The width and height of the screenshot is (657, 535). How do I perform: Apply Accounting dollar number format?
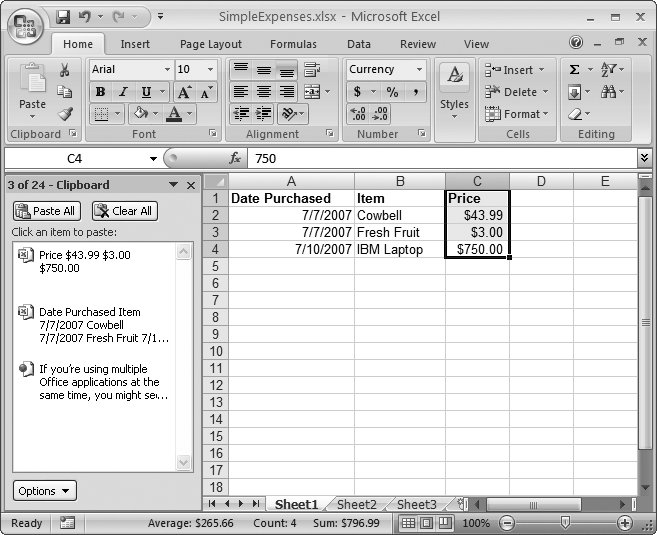(357, 92)
